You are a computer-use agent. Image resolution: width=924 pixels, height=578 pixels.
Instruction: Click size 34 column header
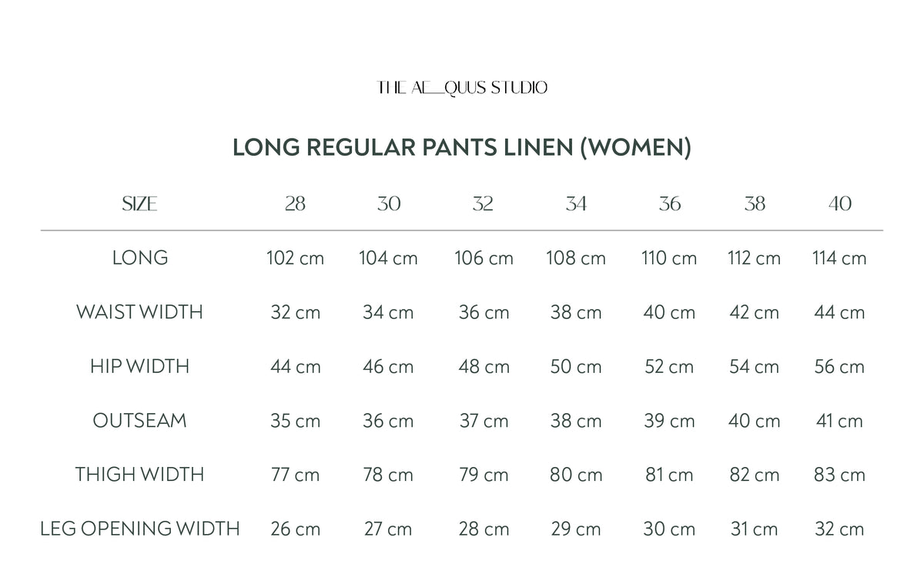click(x=576, y=204)
